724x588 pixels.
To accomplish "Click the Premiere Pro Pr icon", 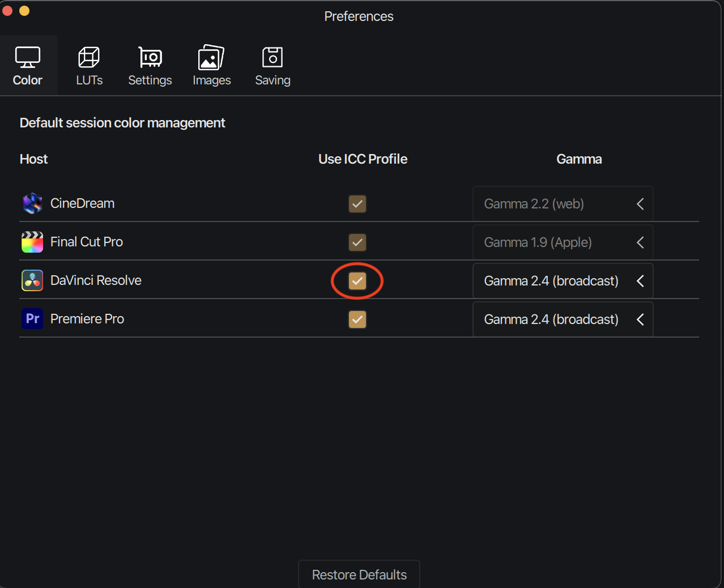I will click(x=32, y=319).
